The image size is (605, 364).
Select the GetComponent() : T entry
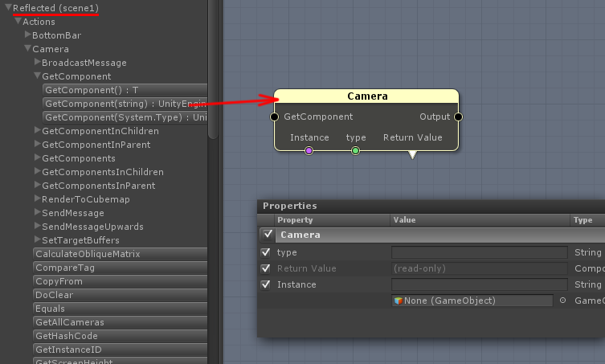point(125,90)
